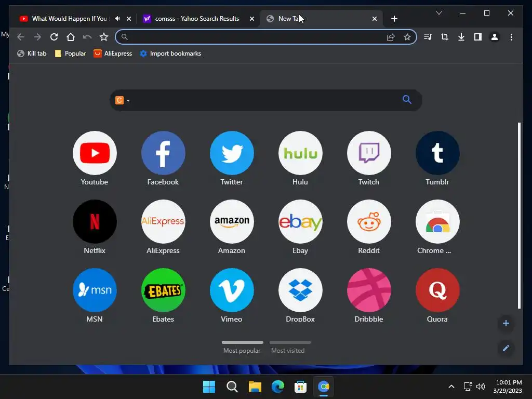Click the undo closed tab arrow
The image size is (532, 399).
[87, 37]
